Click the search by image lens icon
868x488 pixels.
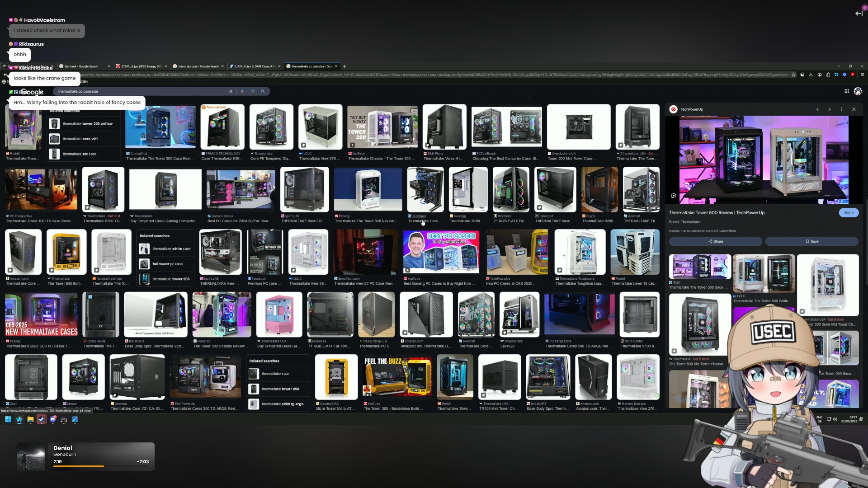[x=252, y=91]
